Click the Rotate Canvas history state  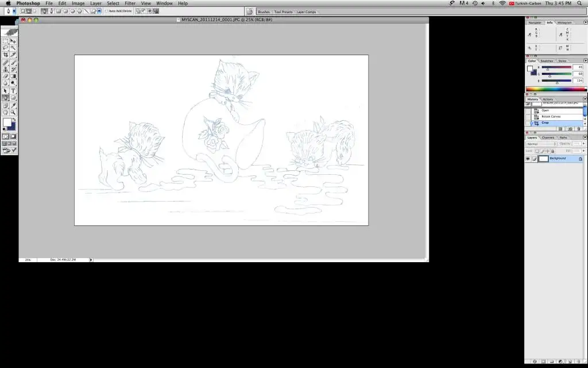click(551, 117)
